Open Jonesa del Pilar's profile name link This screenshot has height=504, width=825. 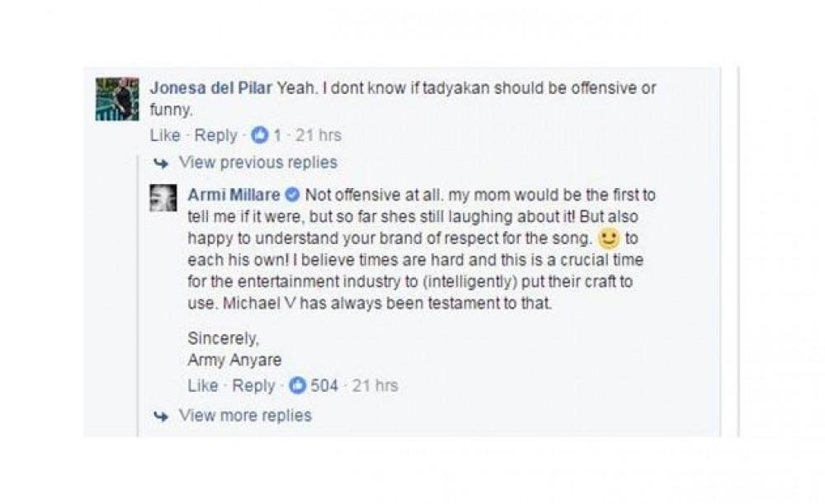[x=212, y=87]
